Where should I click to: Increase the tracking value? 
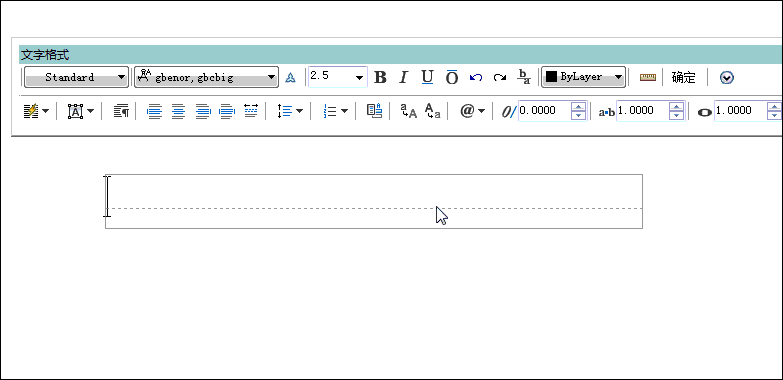676,106
